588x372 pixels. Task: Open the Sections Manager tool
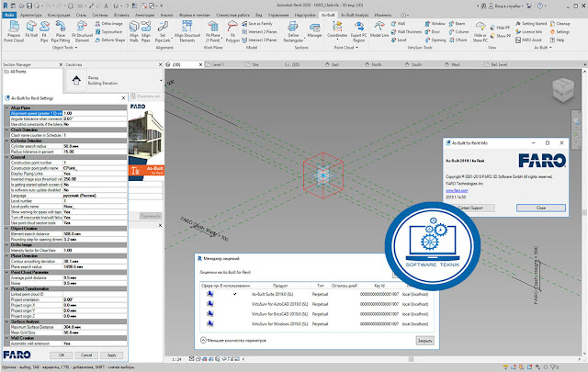click(x=314, y=30)
